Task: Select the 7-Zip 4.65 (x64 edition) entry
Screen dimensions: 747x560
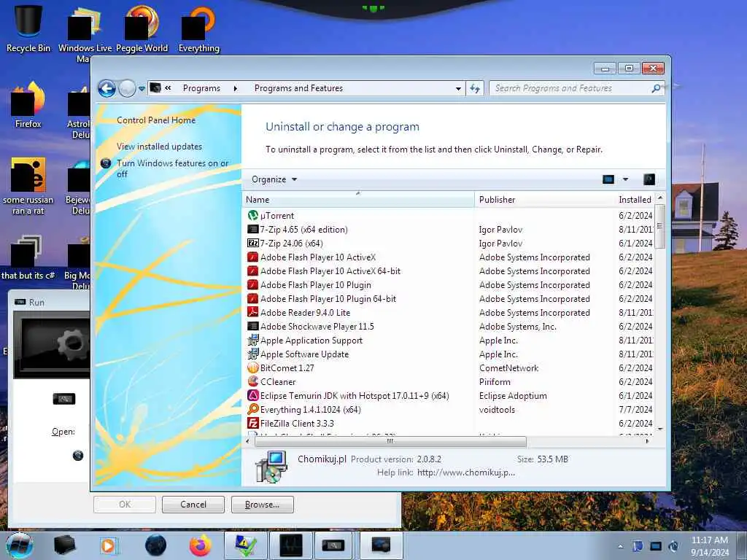Action: [x=449, y=230]
